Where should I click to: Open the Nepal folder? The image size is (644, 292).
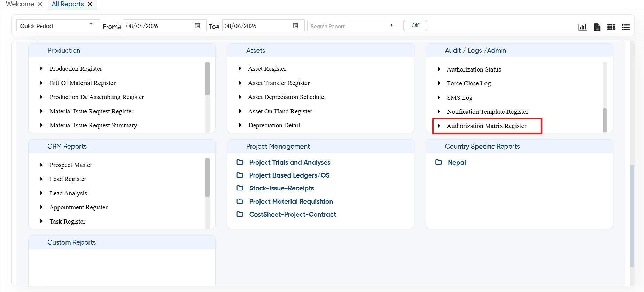pos(457,162)
